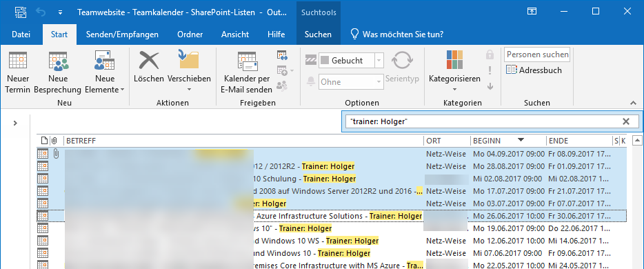The image size is (644, 269).
Task: Select the appointment starting Mo 03.07.2017 09:00
Action: pyautogui.click(x=332, y=203)
